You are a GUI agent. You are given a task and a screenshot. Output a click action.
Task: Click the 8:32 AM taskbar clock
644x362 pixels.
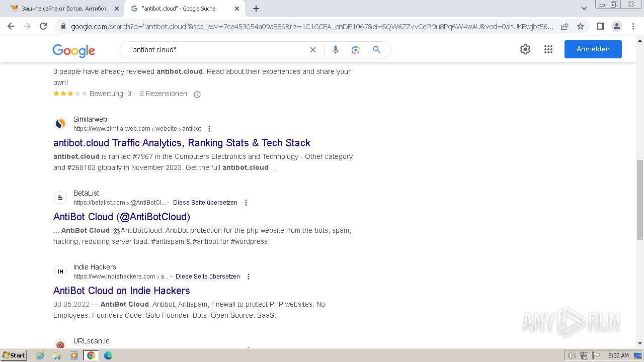[x=618, y=355]
